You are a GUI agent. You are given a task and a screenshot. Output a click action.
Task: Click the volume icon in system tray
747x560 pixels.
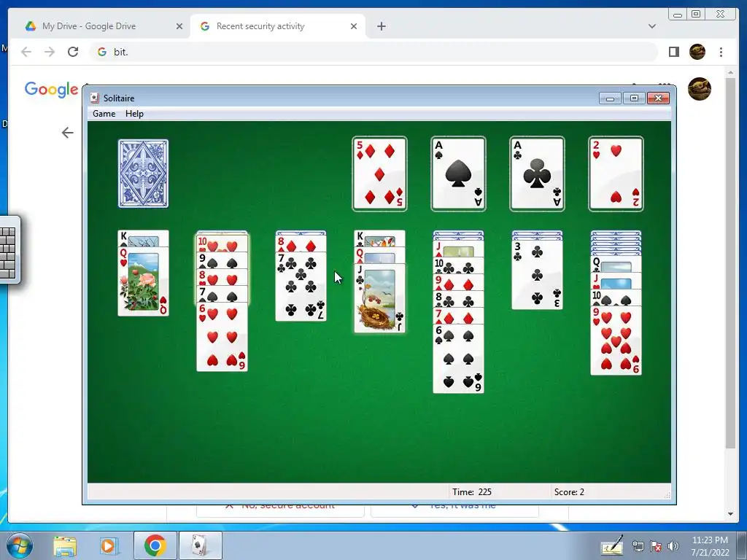point(673,546)
